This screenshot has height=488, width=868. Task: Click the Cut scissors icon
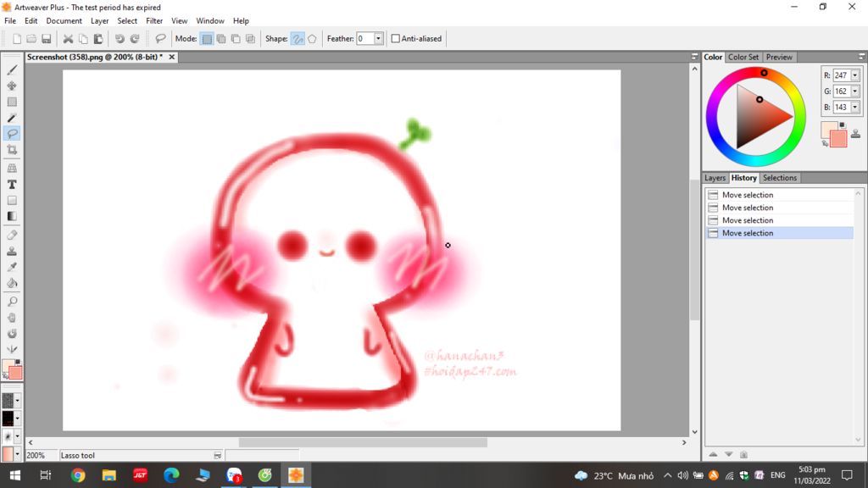coord(68,39)
